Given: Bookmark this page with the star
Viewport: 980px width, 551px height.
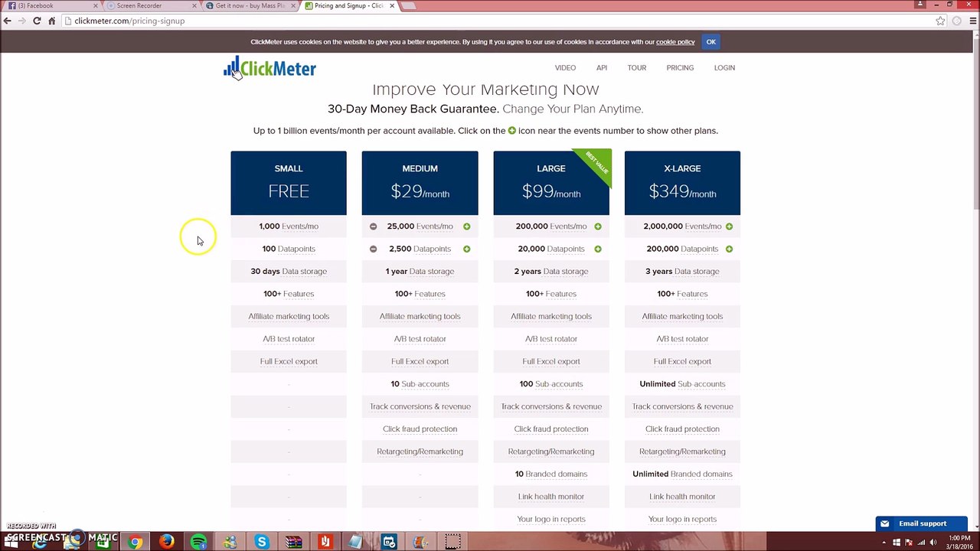Looking at the screenshot, I should (940, 21).
